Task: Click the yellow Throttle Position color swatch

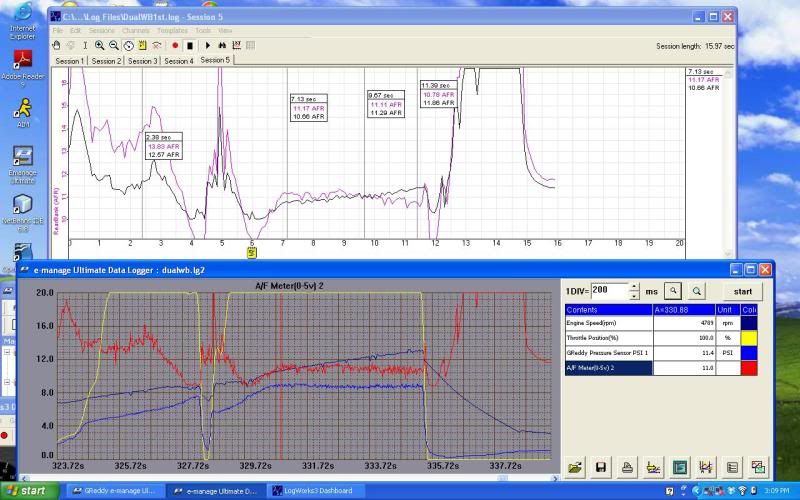Action: [750, 339]
